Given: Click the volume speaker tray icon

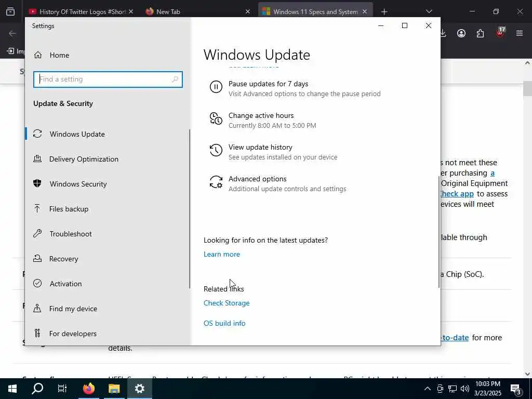Looking at the screenshot, I should click(x=465, y=389).
